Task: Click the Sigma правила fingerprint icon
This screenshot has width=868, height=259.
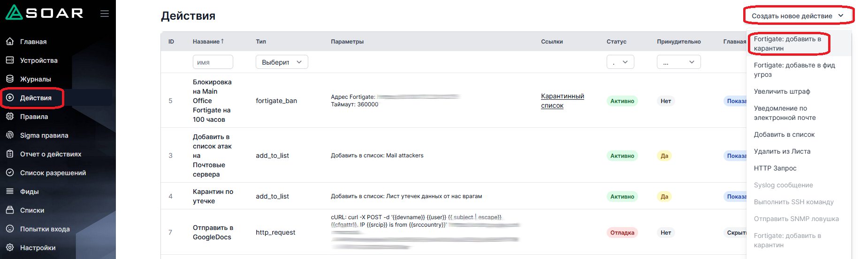Action: [x=10, y=135]
